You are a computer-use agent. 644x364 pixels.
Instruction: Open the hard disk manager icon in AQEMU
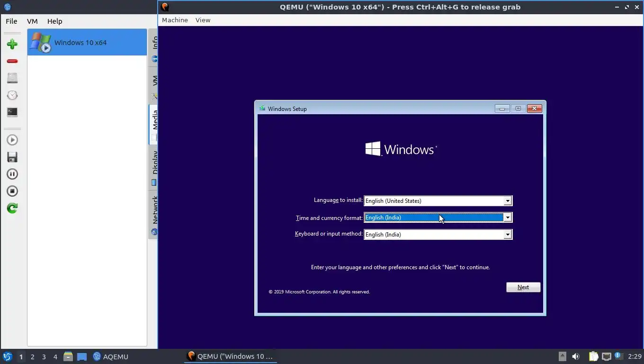tap(12, 78)
